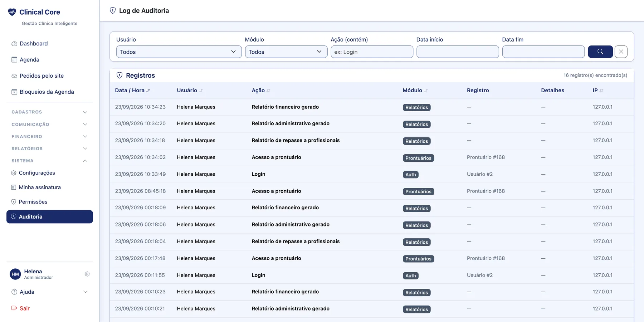Sort by Data / Hora column icon
644x322 pixels.
[x=148, y=91]
